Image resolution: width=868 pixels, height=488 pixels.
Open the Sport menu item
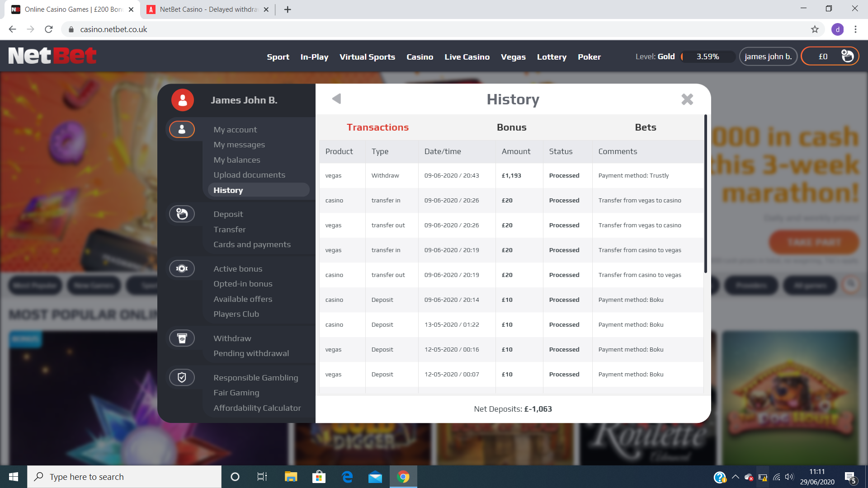click(278, 57)
